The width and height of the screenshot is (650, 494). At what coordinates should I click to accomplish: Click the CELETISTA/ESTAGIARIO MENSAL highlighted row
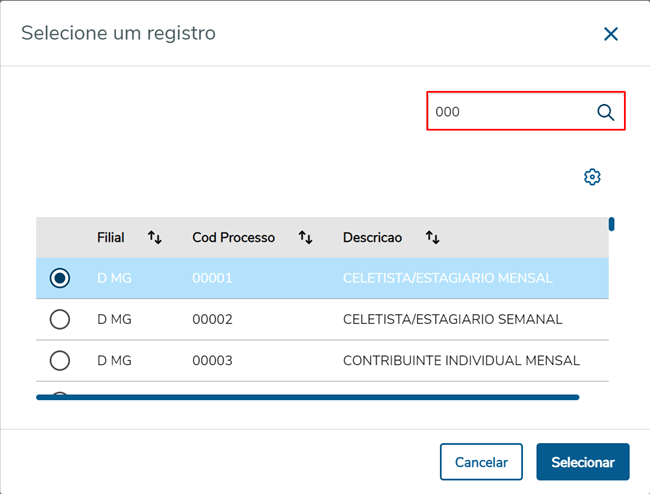click(x=447, y=278)
